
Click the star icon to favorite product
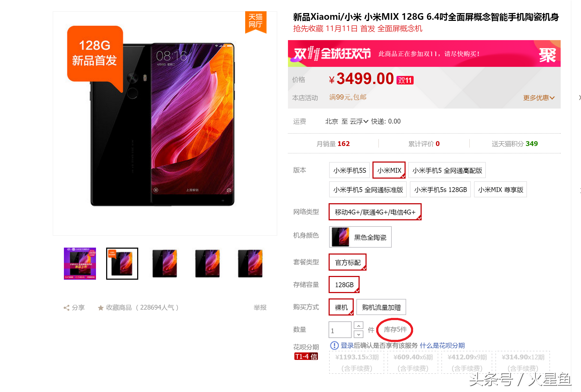[101, 308]
